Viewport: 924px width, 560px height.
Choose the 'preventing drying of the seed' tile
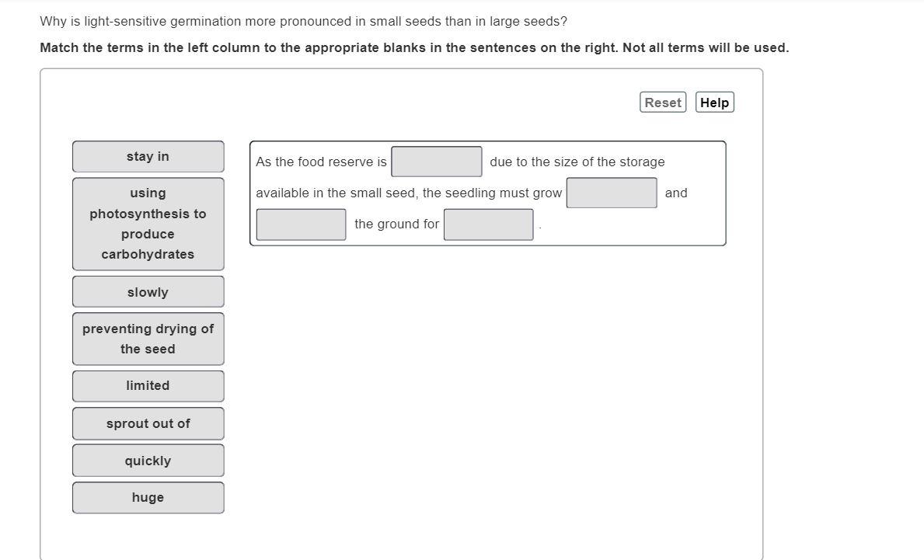(148, 339)
